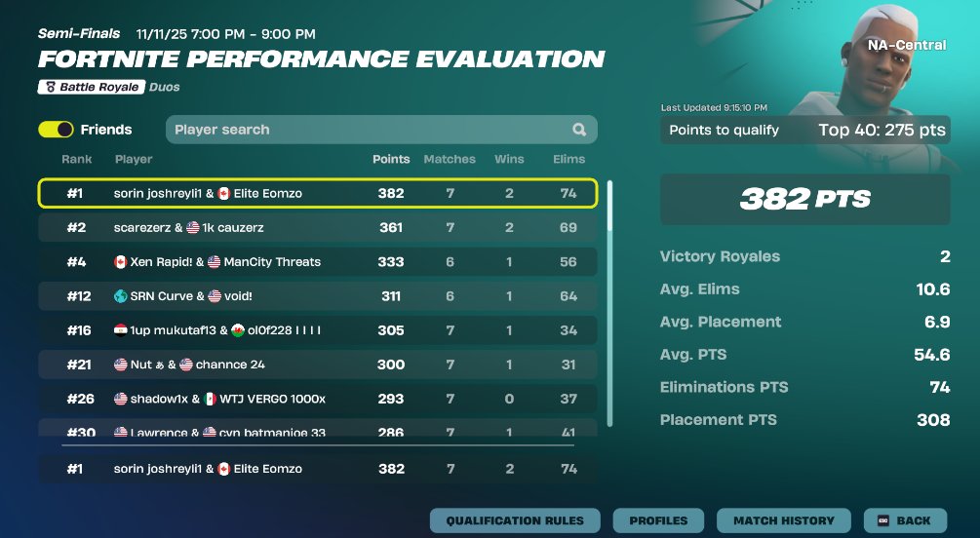This screenshot has width=980, height=538.
Task: Click the NA-Central region label
Action: [906, 45]
